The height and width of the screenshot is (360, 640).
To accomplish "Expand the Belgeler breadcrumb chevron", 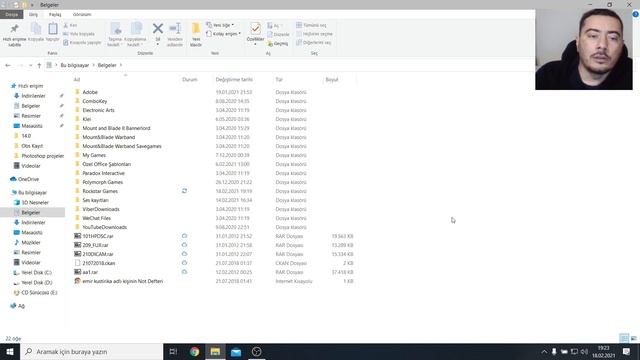I will [121, 65].
